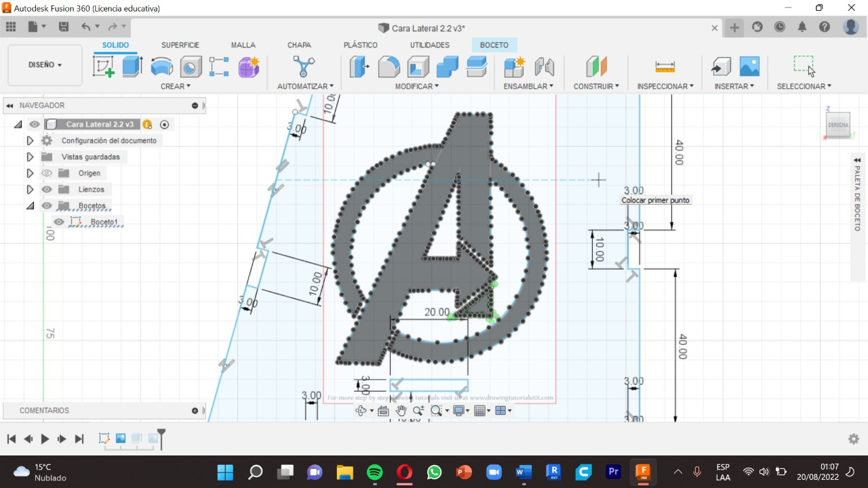The image size is (868, 488).
Task: Click the Offset Face tool icon
Action: (x=477, y=66)
